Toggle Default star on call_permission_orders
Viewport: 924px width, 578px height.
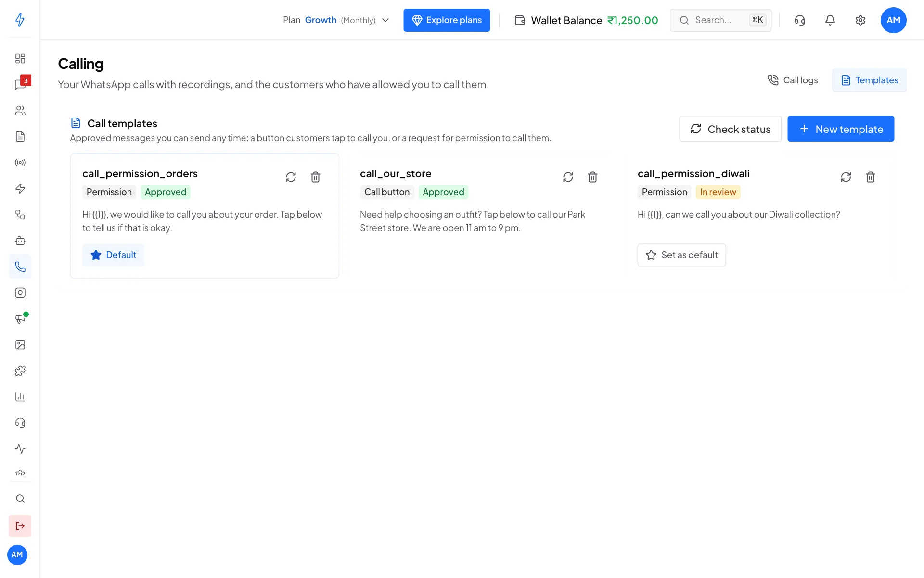tap(113, 255)
